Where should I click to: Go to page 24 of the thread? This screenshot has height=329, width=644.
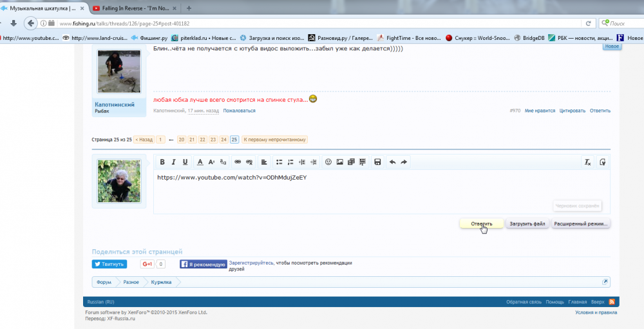point(223,140)
